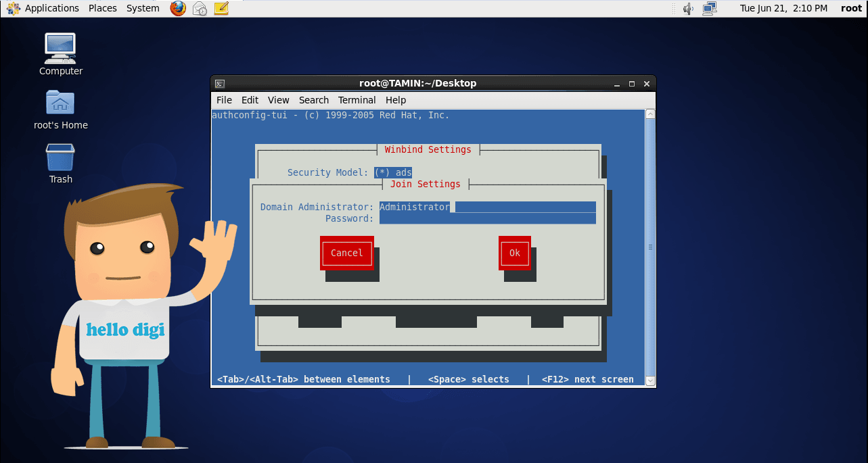Open the terminal Help menu
The height and width of the screenshot is (463, 868).
[x=396, y=100]
